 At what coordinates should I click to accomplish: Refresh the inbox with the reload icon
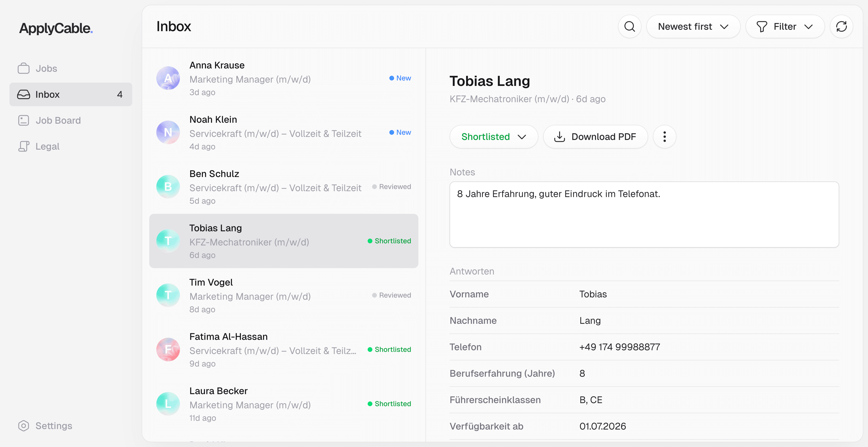click(841, 26)
